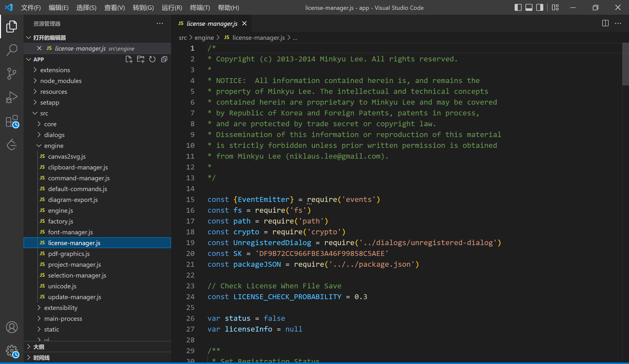Image resolution: width=629 pixels, height=364 pixels.
Task: Split the editor to the right
Action: 605,23
